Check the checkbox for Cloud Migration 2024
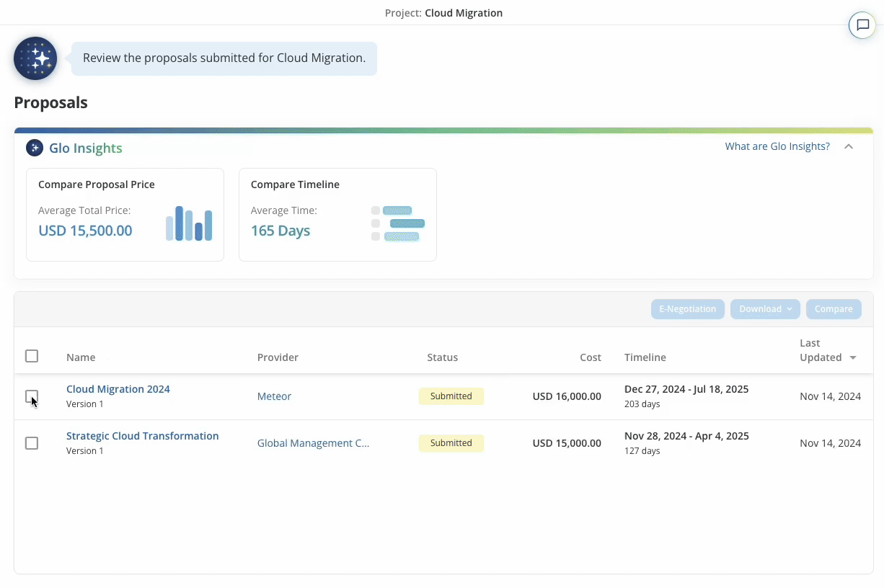Screen dimensions: 884x588 click(x=32, y=397)
